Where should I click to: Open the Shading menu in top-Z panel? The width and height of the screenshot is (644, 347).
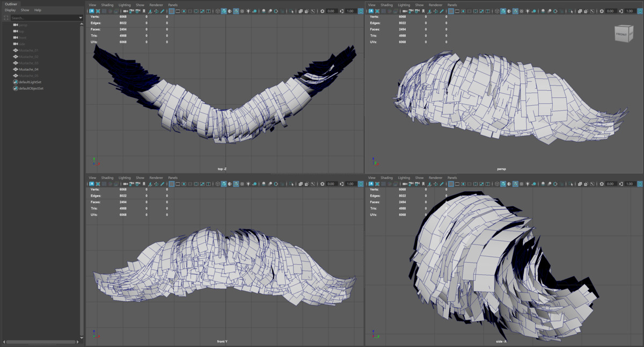(107, 5)
